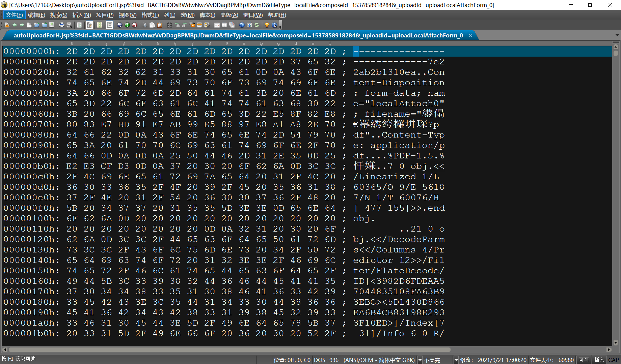Click 文件大小 60580 status entry
The height and width of the screenshot is (364, 621).
point(551,360)
